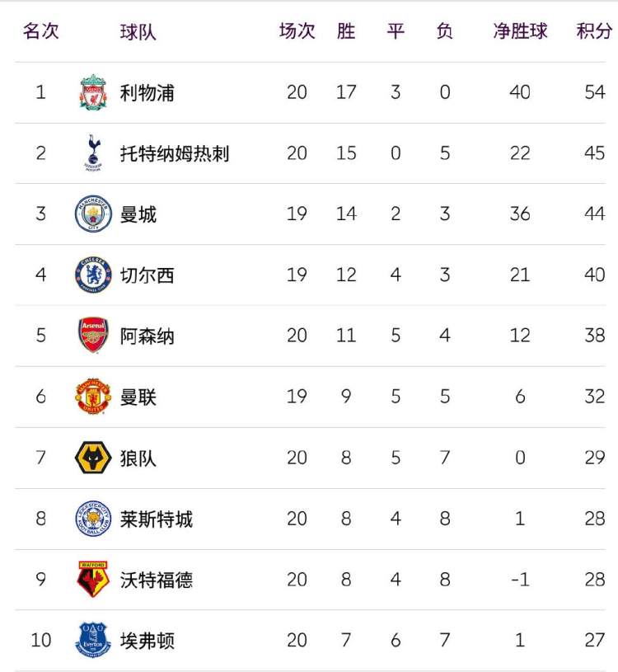Open team name 利物浦
Screen dimensions: 618x672
tap(147, 92)
